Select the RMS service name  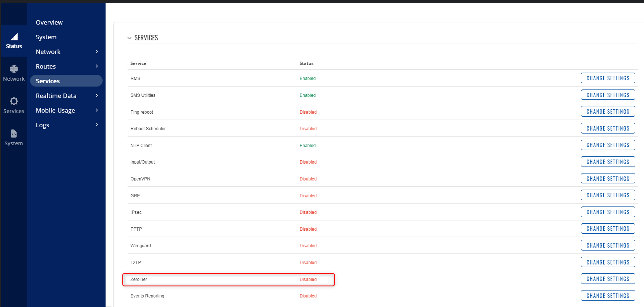point(135,78)
